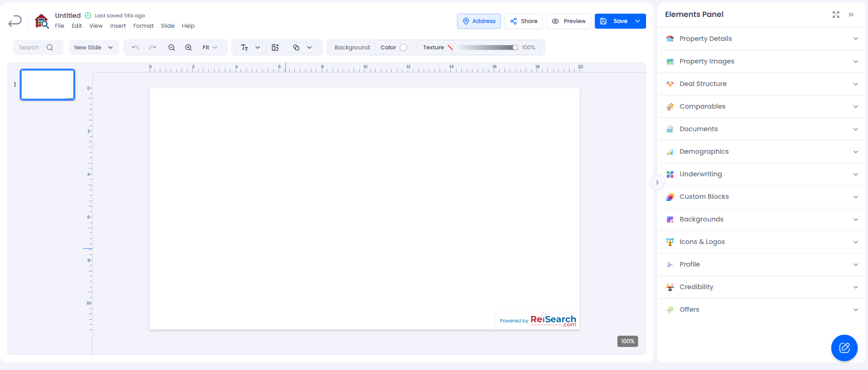868x370 pixels.
Task: Click the background Color swatch circle
Action: point(403,47)
